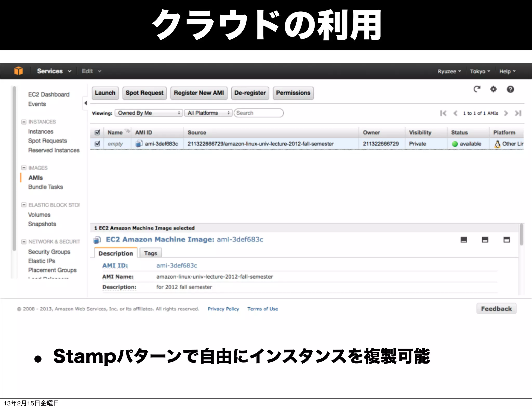
Task: Open the Tokyo region selector
Action: click(x=480, y=71)
